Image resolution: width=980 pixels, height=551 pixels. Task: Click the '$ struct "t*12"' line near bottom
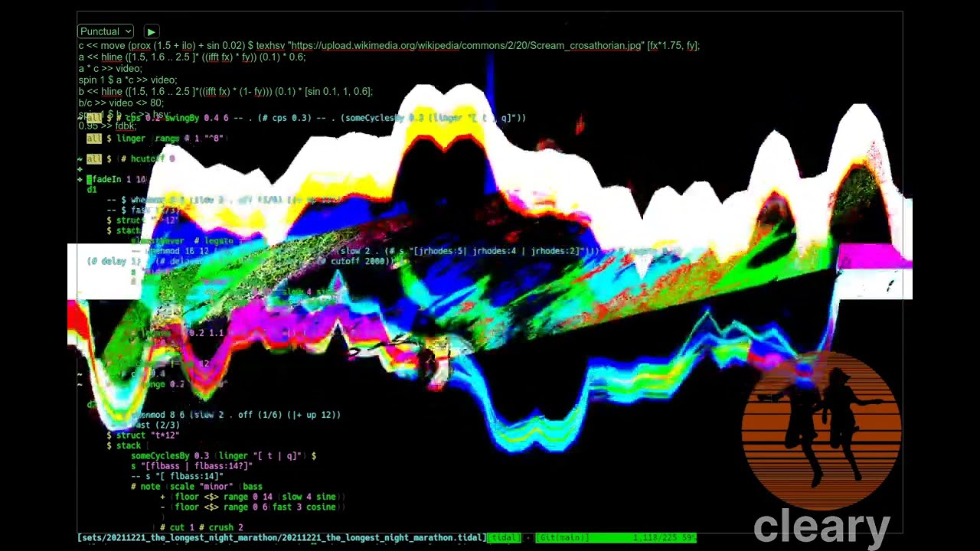[x=143, y=435]
